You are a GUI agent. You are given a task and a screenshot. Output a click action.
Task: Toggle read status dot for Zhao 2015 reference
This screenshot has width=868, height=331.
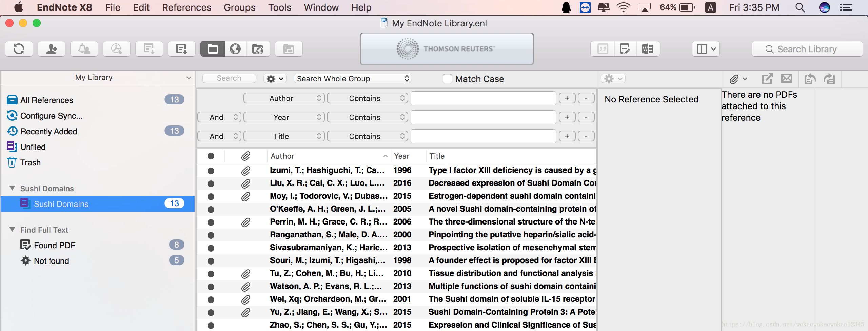pyautogui.click(x=211, y=325)
